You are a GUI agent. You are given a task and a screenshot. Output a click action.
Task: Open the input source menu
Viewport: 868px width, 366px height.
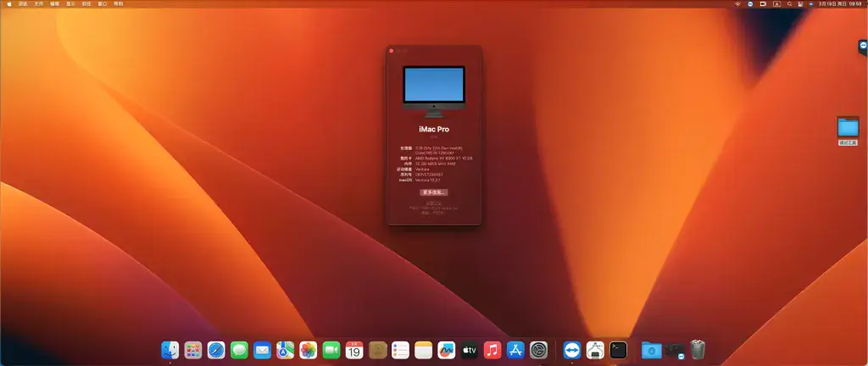(x=776, y=4)
